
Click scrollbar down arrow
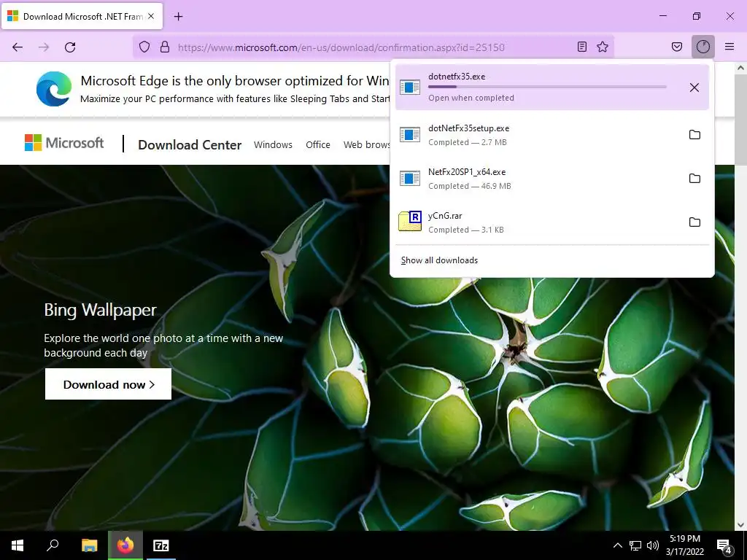tap(740, 525)
